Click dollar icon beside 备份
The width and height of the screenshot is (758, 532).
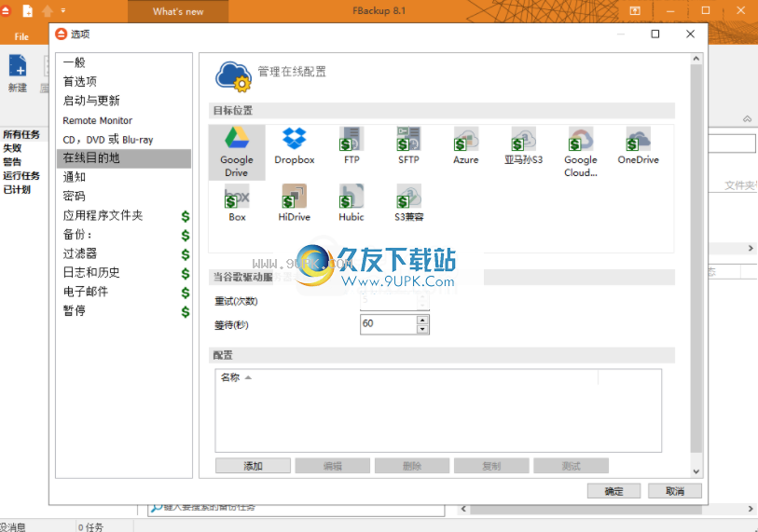(186, 236)
